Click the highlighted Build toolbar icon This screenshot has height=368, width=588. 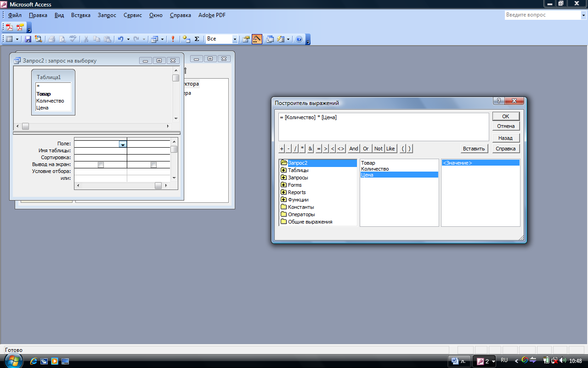[257, 39]
